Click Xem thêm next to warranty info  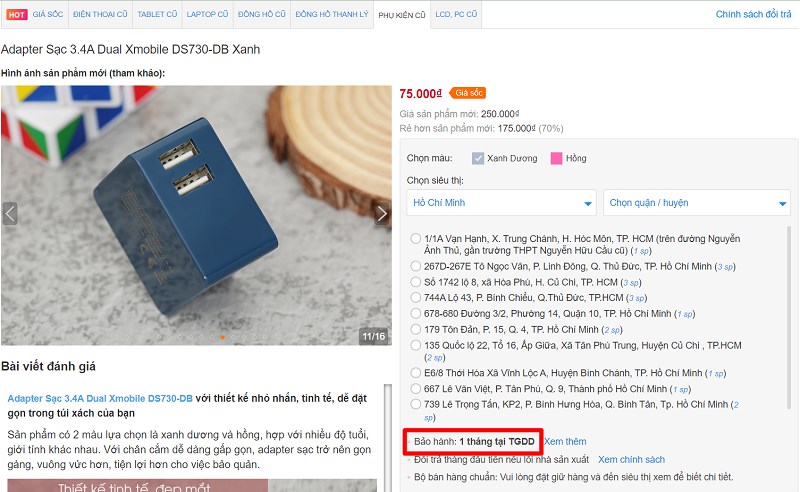point(565,441)
